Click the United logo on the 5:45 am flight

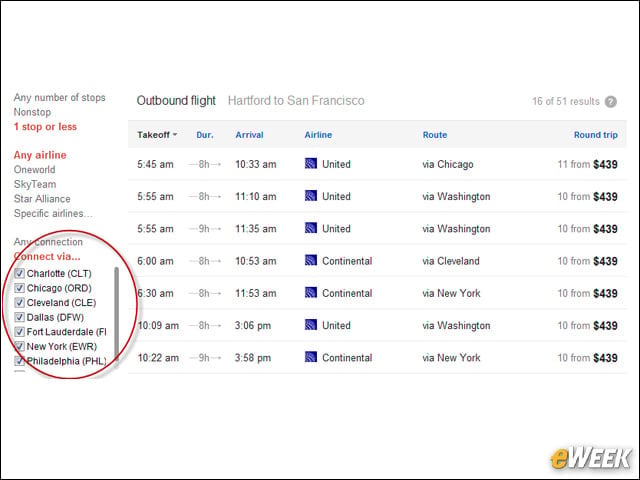[x=311, y=164]
